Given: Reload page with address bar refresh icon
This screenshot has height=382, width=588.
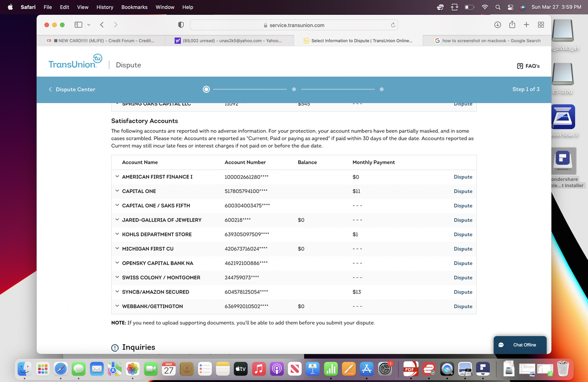Looking at the screenshot, I should tap(393, 25).
